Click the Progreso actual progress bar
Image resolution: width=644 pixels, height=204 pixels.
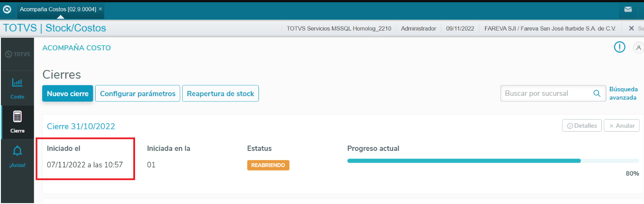[493, 160]
